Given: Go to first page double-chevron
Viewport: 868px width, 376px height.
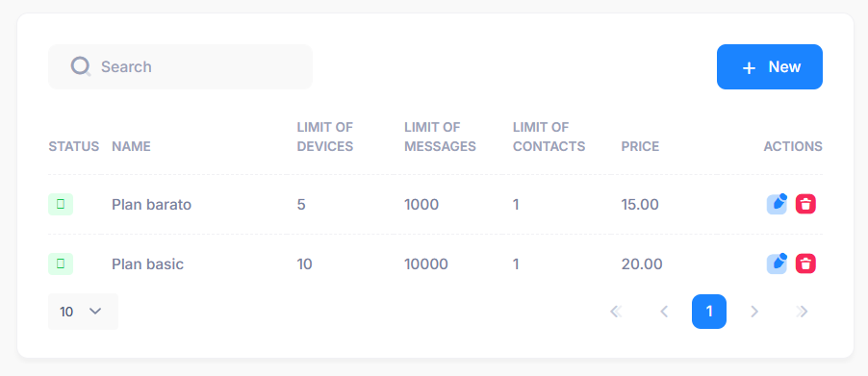Looking at the screenshot, I should (x=616, y=312).
